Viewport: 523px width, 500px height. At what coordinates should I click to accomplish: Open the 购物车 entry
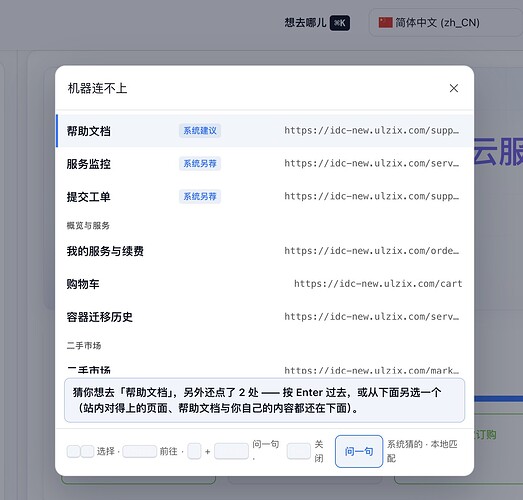point(265,284)
